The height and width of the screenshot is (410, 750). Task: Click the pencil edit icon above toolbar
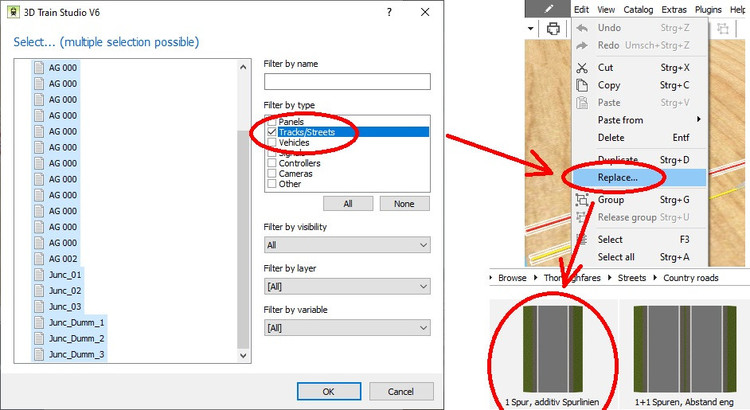549,9
